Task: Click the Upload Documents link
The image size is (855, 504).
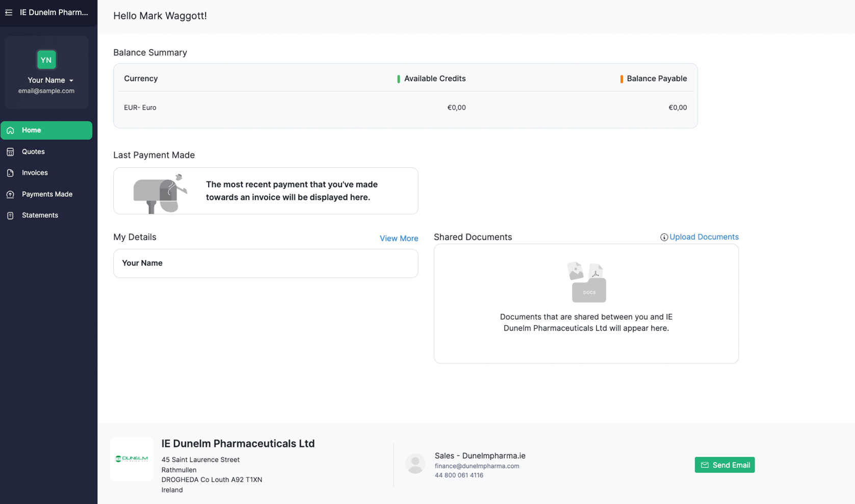Action: (704, 237)
